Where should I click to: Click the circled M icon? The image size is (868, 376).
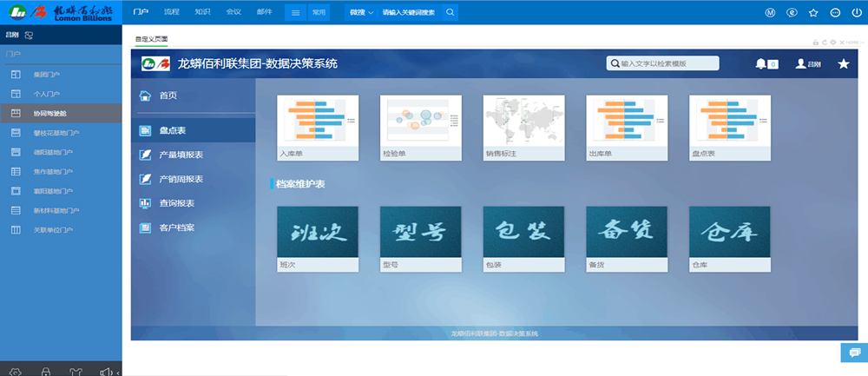770,12
